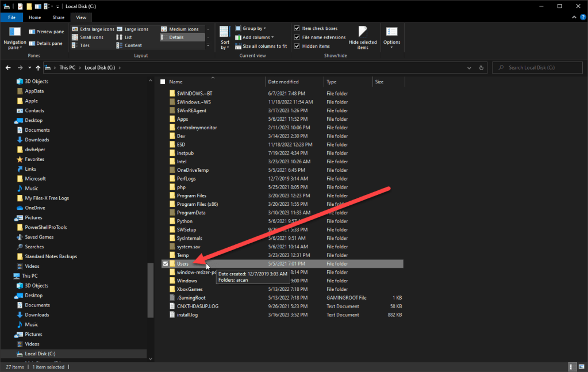Image resolution: width=588 pixels, height=372 pixels.
Task: Click the Options button in ribbon
Action: [x=392, y=37]
